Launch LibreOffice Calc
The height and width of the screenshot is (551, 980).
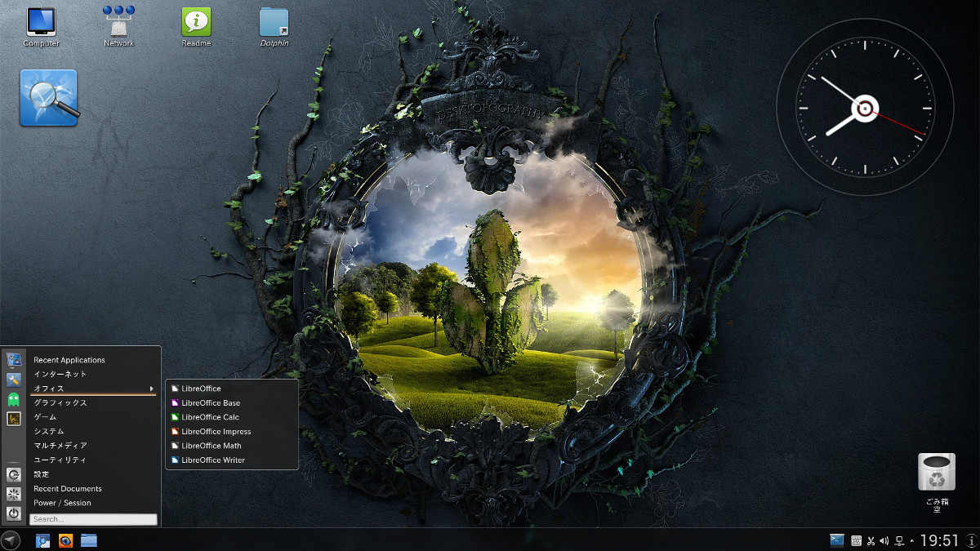232,417
